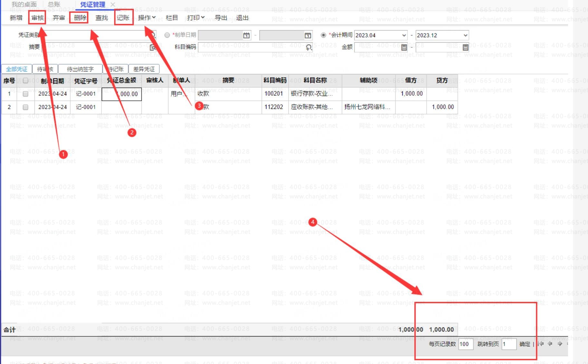Click the 112202 科目编码 cell

(275, 107)
